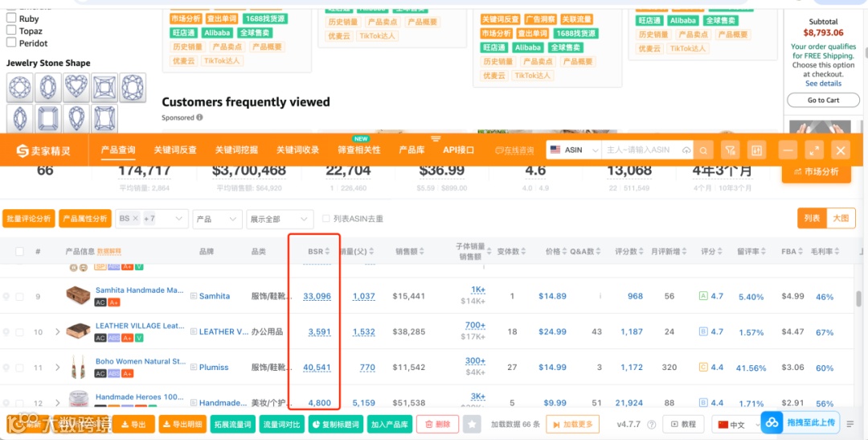Screen dimensions: 868x440
Task: Click the LEATHER VILLAGE product thumbnail
Action: coord(78,331)
